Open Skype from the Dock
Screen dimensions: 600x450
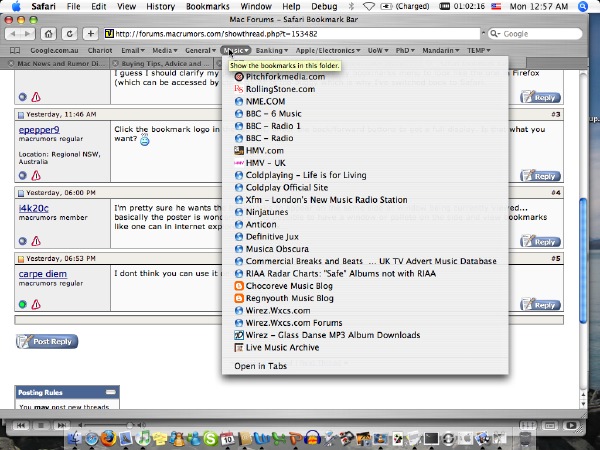(x=210, y=438)
